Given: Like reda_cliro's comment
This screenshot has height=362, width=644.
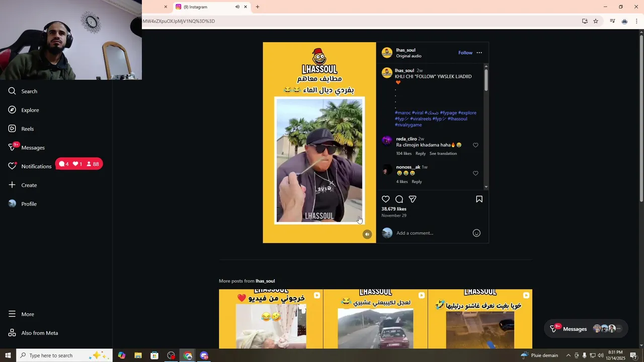Looking at the screenshot, I should (x=475, y=145).
